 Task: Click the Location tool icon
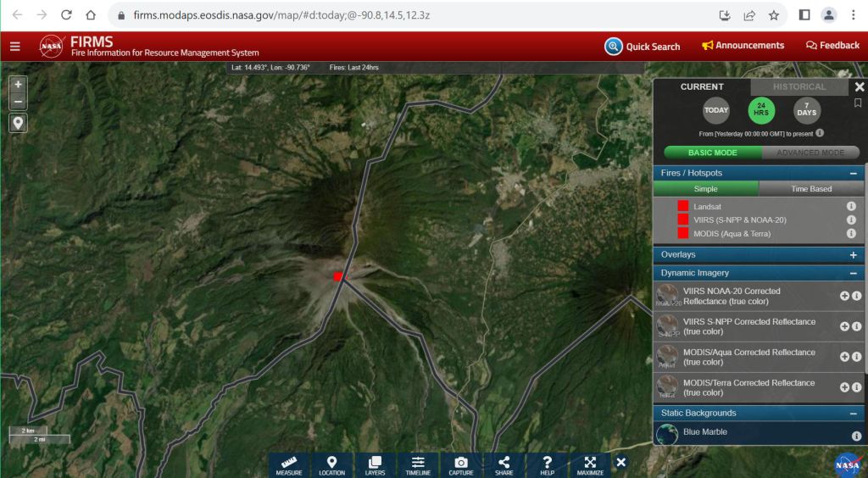(331, 465)
